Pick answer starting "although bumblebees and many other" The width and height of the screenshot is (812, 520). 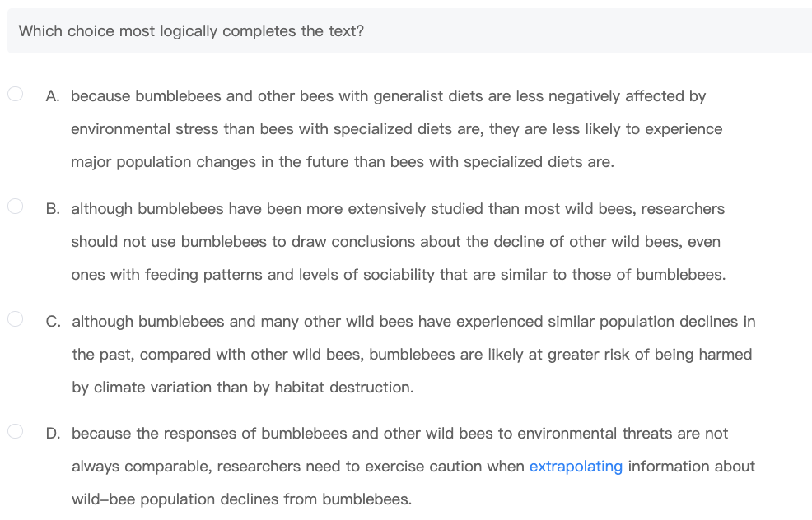(x=413, y=321)
